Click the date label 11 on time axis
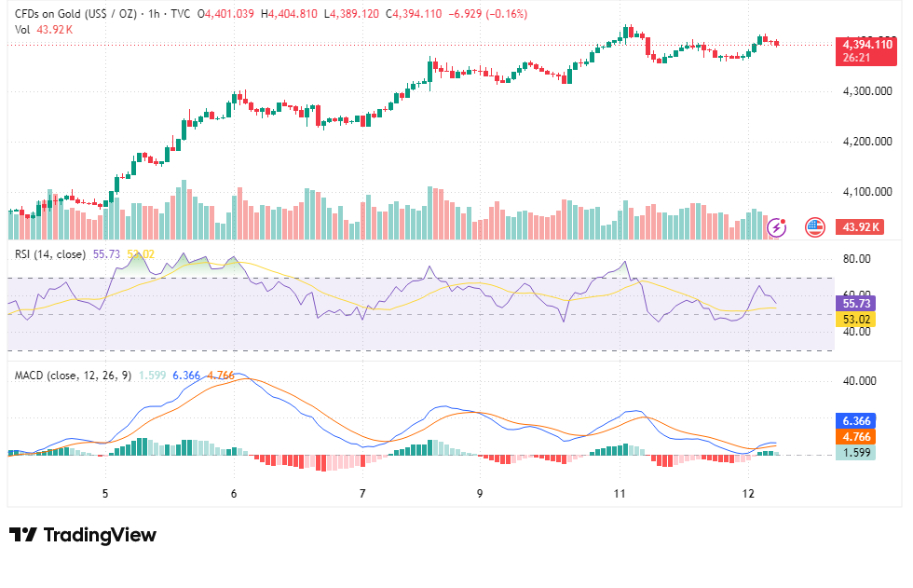This screenshot has height=588, width=913. 620,494
